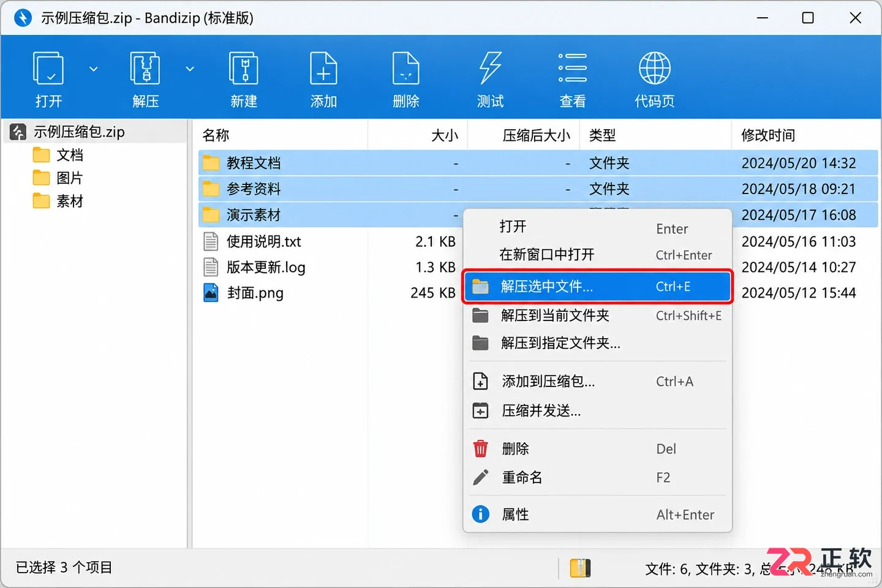Screen dimensions: 882x588
Task: Select 解压到当前文件夹 menu entry
Action: (597, 315)
